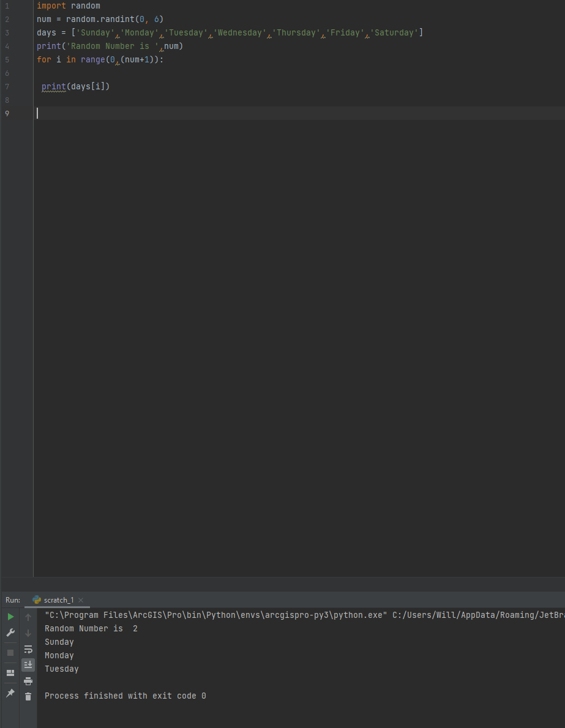
Task: Open the python.exe path link in console
Action: coord(184,615)
